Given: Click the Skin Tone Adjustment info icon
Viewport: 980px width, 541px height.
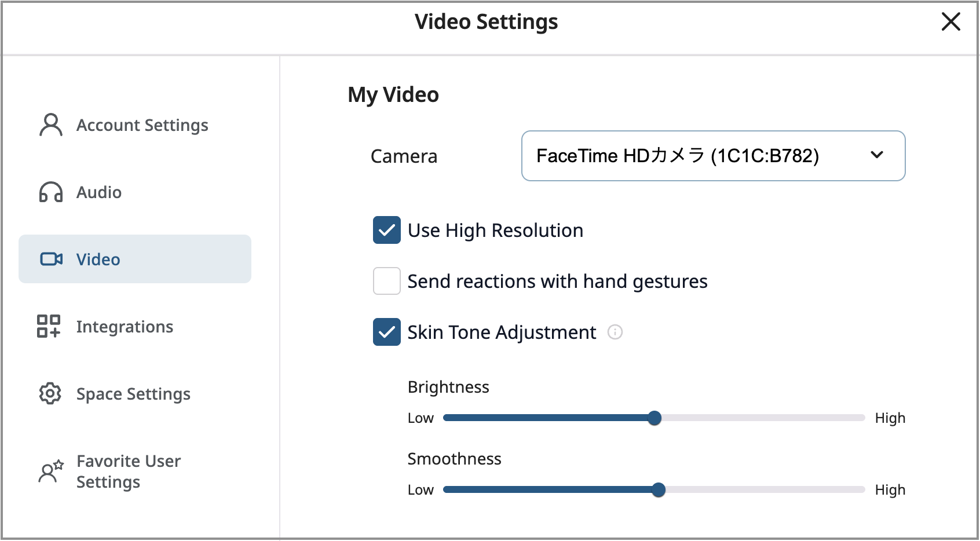Looking at the screenshot, I should click(x=615, y=332).
